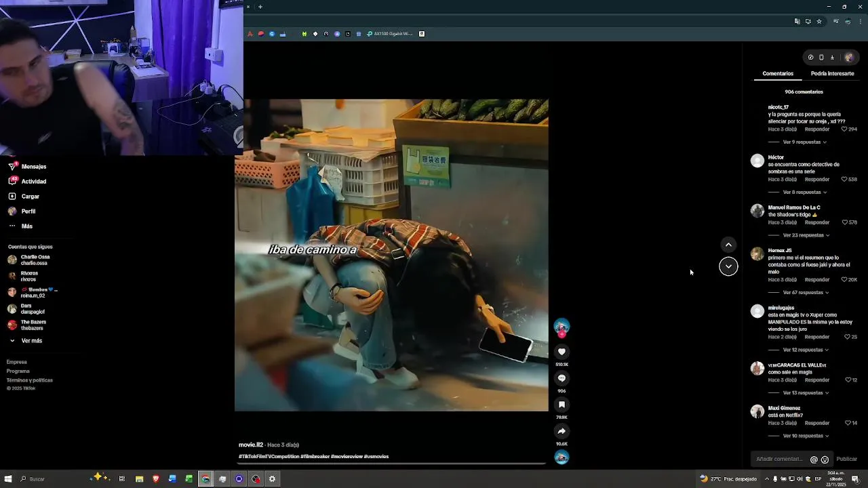The image size is (868, 488).
Task: Seek in the video progress bar
Action: click(x=392, y=464)
